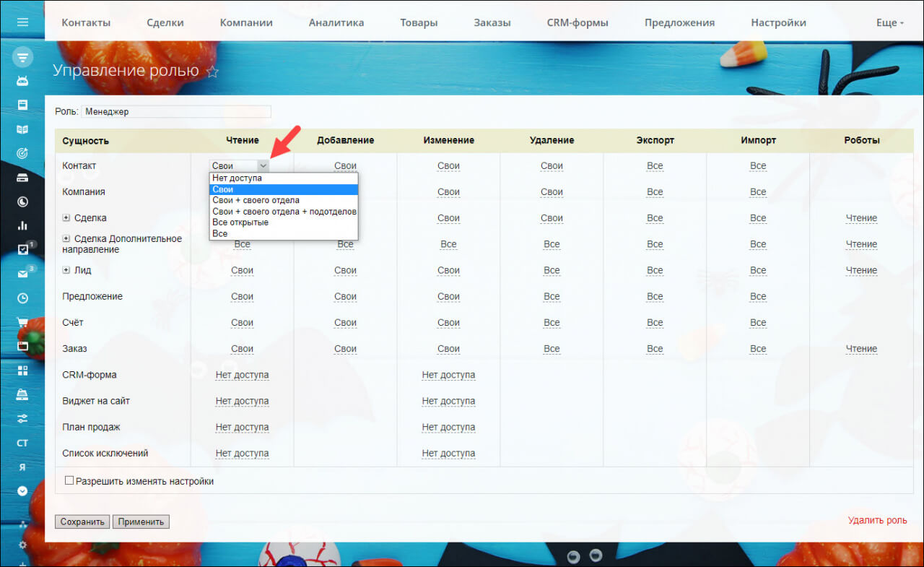924x567 pixels.
Task: Click the browser window sites icon
Action: [22, 346]
